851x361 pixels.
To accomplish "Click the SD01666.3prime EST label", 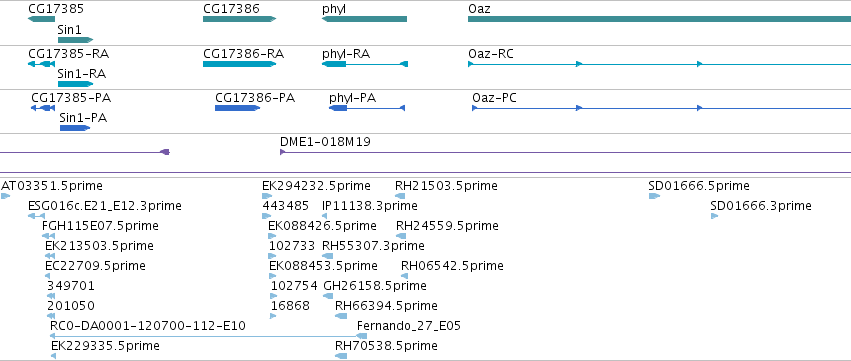I will (761, 206).
